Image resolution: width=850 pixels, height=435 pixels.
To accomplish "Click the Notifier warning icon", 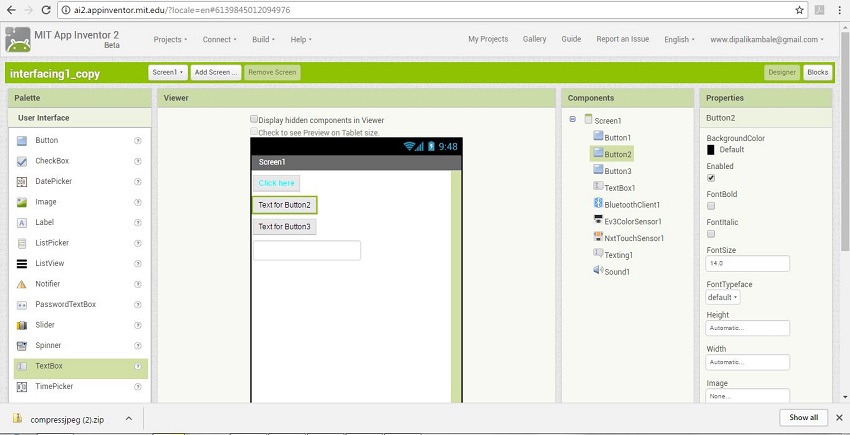I will [22, 284].
